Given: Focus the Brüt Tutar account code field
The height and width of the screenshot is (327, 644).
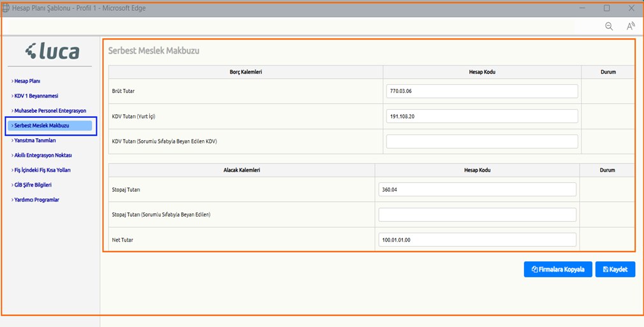Looking at the screenshot, I should click(x=482, y=91).
